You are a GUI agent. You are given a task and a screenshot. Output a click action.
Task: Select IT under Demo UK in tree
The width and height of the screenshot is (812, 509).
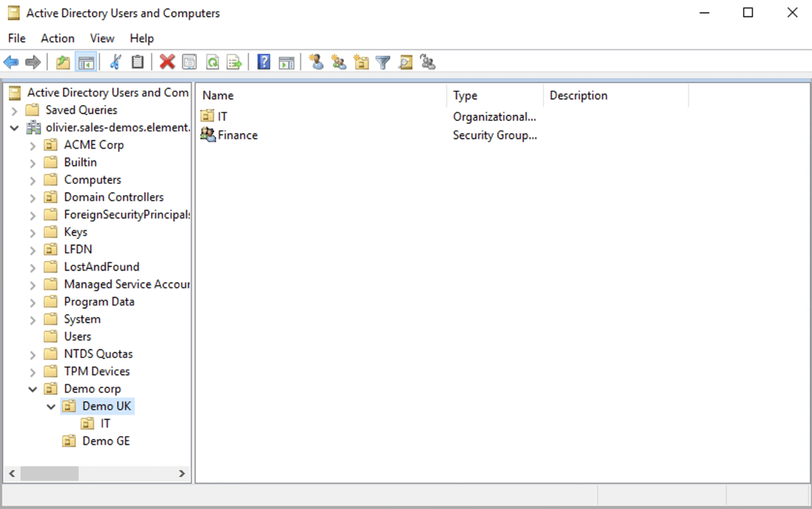(105, 423)
